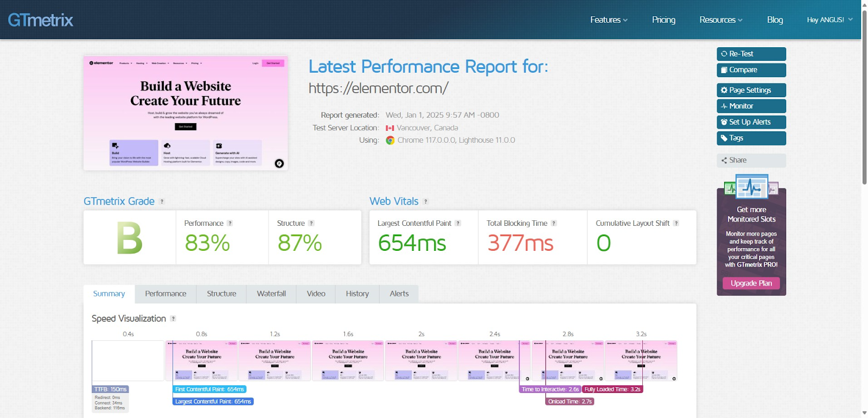This screenshot has height=418, width=868.
Task: Click the 83% Performance score
Action: (x=207, y=243)
